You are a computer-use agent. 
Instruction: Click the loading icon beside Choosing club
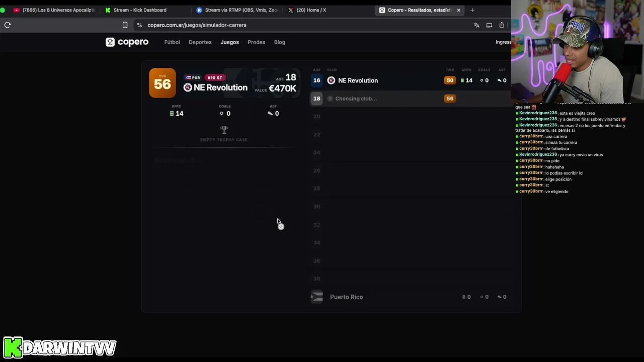tap(330, 99)
